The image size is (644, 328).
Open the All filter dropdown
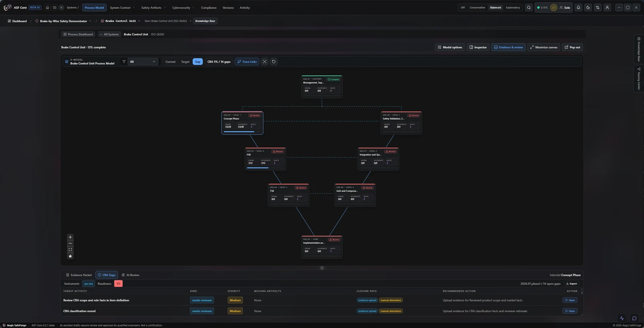click(143, 62)
